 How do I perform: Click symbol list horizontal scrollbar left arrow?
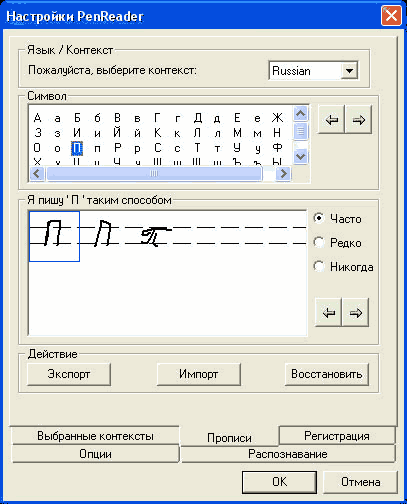(x=37, y=173)
